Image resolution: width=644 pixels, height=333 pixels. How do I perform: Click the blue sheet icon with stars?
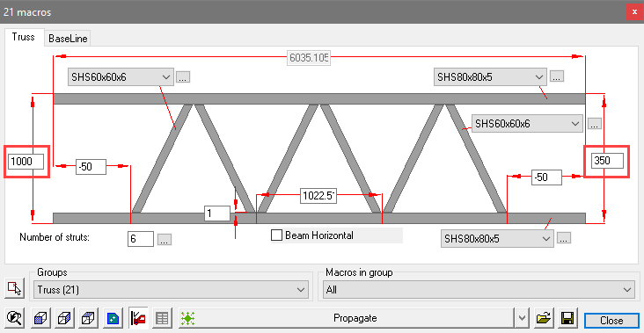point(113,318)
